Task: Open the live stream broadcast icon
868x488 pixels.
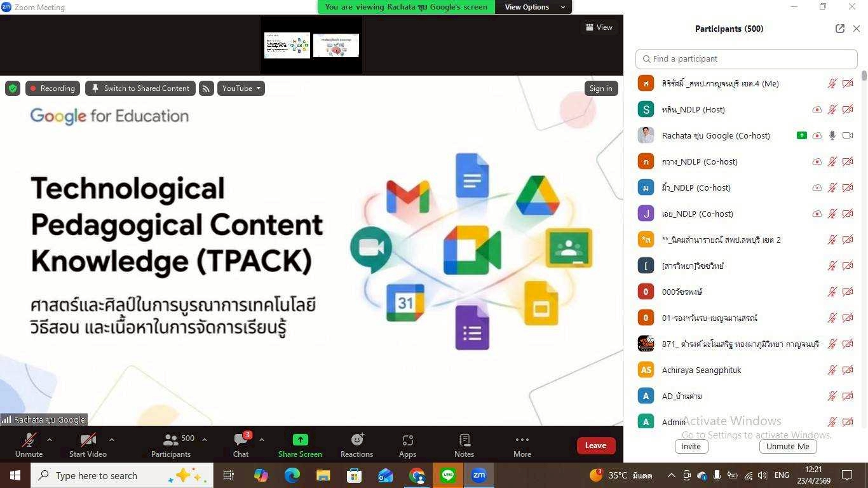Action: (x=207, y=88)
